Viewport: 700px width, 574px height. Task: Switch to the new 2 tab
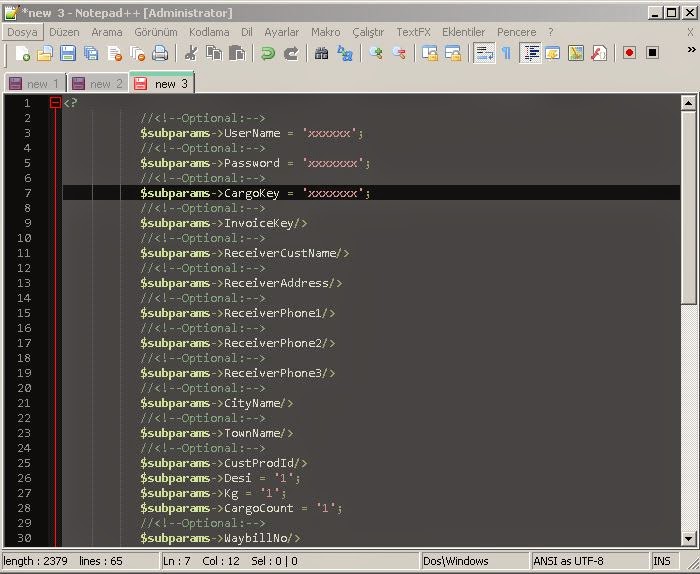(98, 83)
